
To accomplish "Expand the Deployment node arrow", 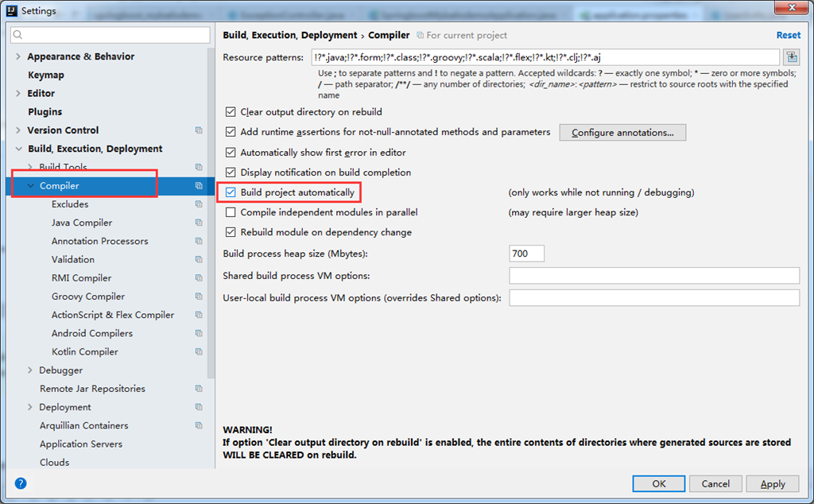I will (29, 407).
